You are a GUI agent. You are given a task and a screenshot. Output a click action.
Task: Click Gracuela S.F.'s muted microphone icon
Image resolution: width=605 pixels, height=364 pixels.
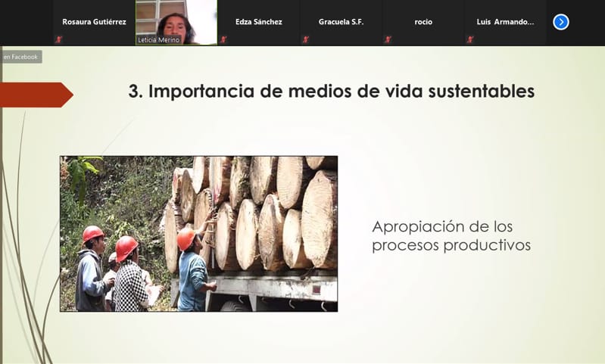[x=305, y=39]
